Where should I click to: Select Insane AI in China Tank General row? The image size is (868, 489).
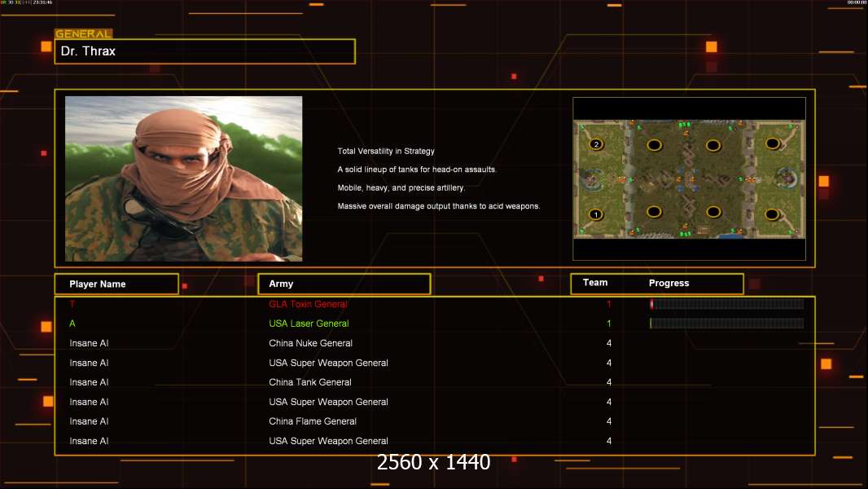89,382
